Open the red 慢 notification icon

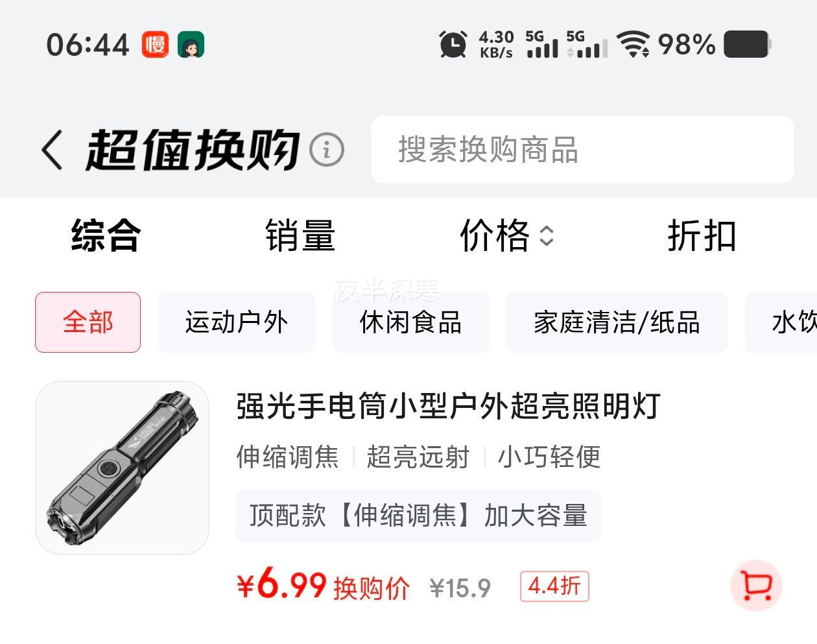tap(155, 45)
